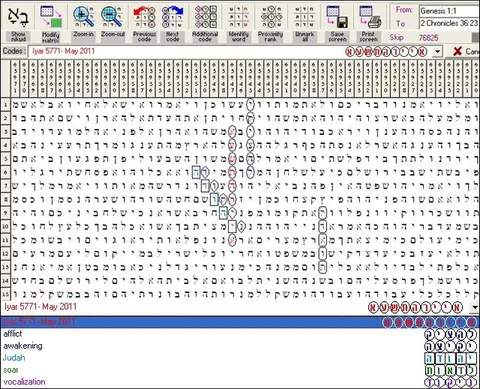Open the Proximity rank tool
This screenshot has height=389, width=480.
[x=271, y=17]
